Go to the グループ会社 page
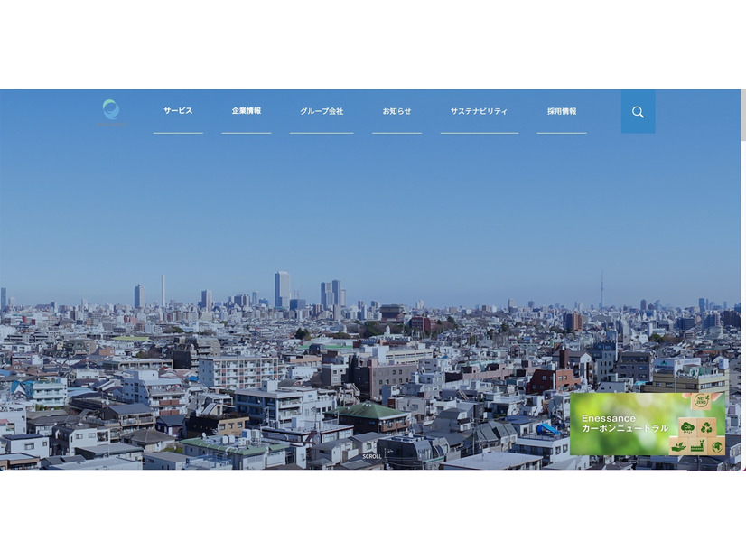The image size is (746, 560). click(x=322, y=111)
